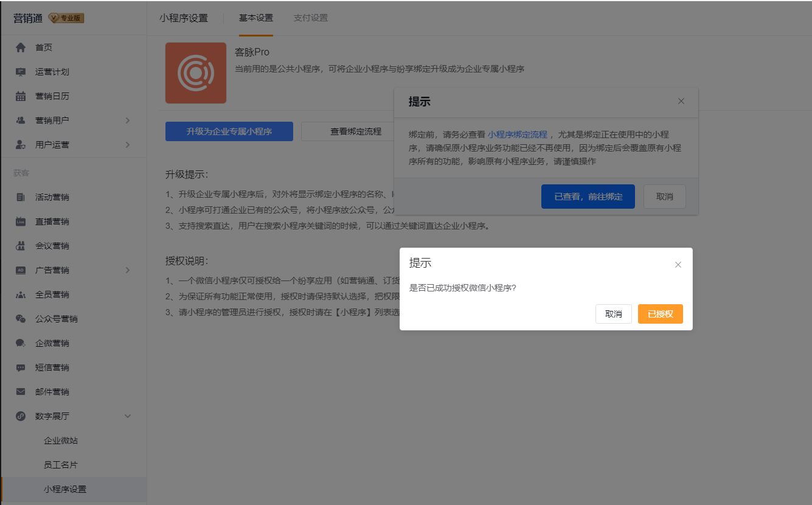The width and height of the screenshot is (812, 505).
Task: Click the 邮件营销 envelope icon
Action: pos(21,392)
